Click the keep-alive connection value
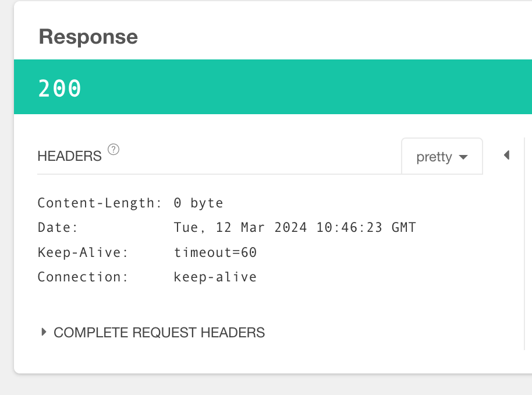The height and width of the screenshot is (395, 532). point(215,277)
